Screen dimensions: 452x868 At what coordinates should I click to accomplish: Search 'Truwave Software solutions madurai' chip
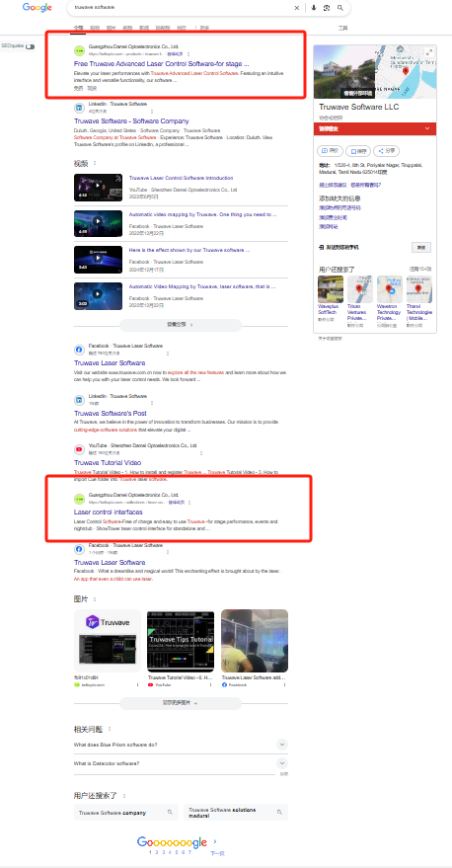(236, 813)
